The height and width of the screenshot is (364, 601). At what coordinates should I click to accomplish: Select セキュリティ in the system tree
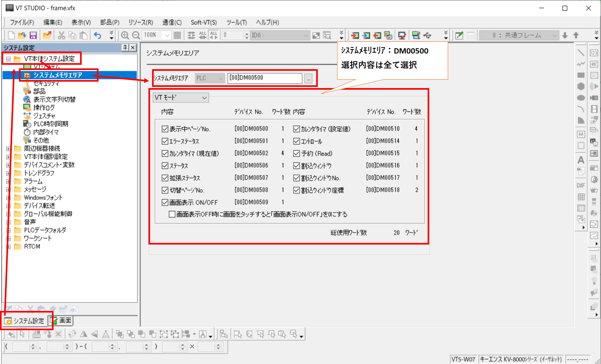(46, 83)
